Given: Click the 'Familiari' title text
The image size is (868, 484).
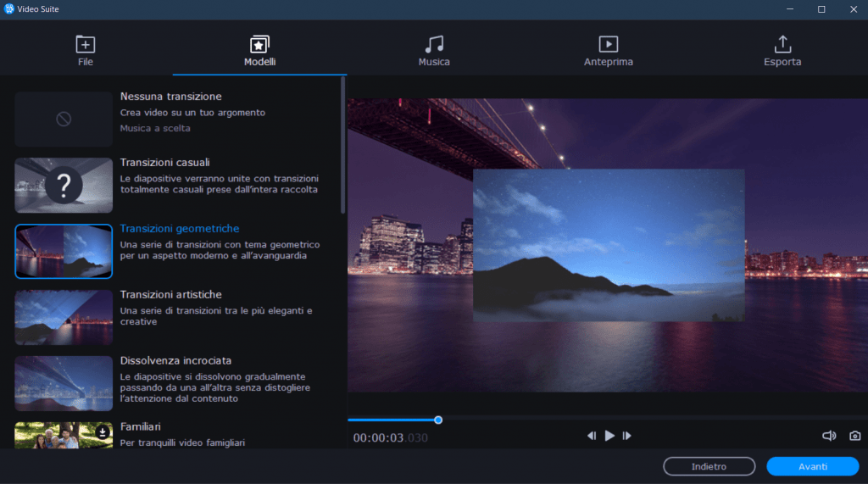Looking at the screenshot, I should pyautogui.click(x=140, y=426).
